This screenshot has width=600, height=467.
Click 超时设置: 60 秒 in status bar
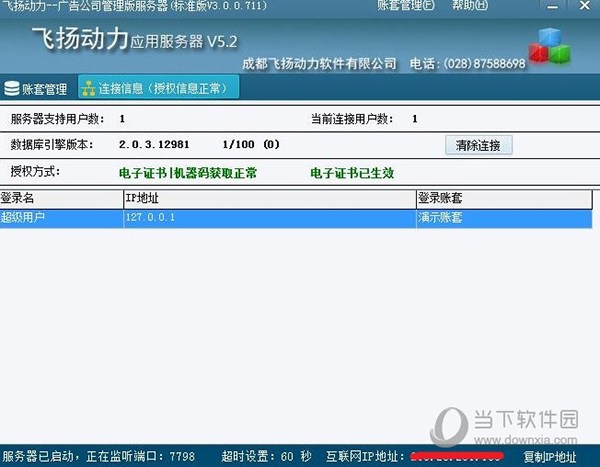point(266,457)
